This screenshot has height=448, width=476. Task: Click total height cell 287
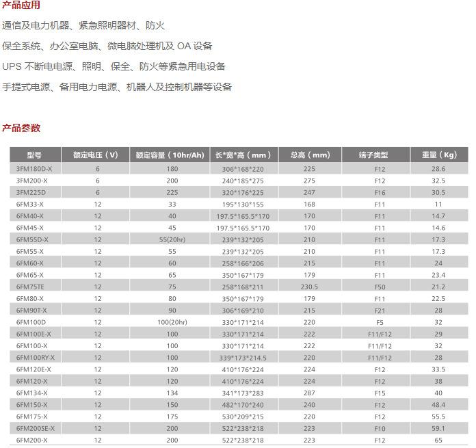[309, 393]
